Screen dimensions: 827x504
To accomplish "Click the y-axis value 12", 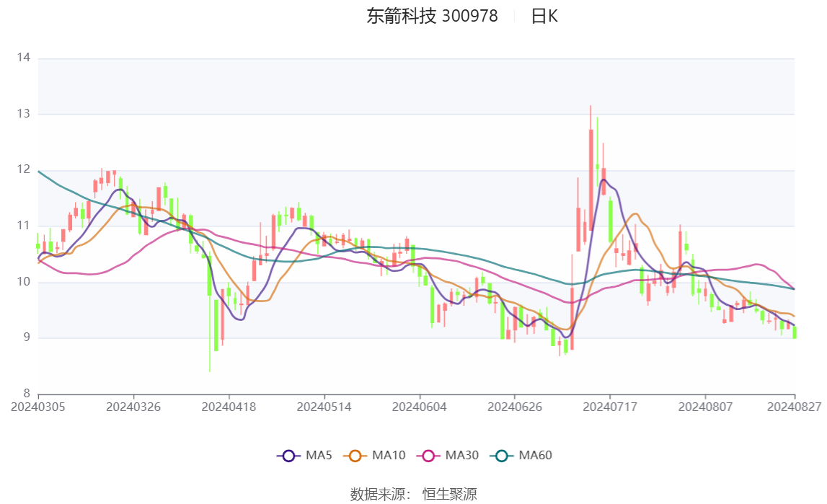I will point(24,169).
